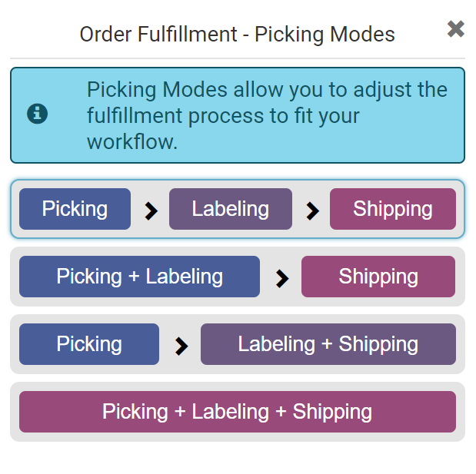
Task: Click the Picking Modes description text
Action: pyautogui.click(x=266, y=115)
